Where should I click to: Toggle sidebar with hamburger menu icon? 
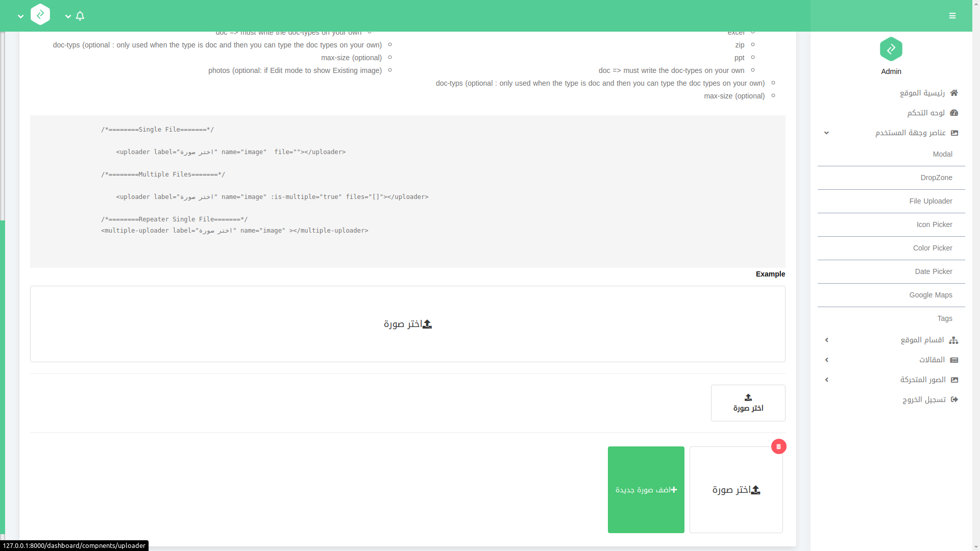pyautogui.click(x=952, y=16)
